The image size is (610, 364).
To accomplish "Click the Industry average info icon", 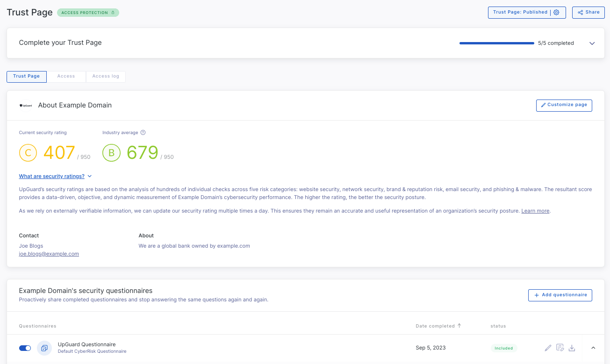I will (143, 133).
